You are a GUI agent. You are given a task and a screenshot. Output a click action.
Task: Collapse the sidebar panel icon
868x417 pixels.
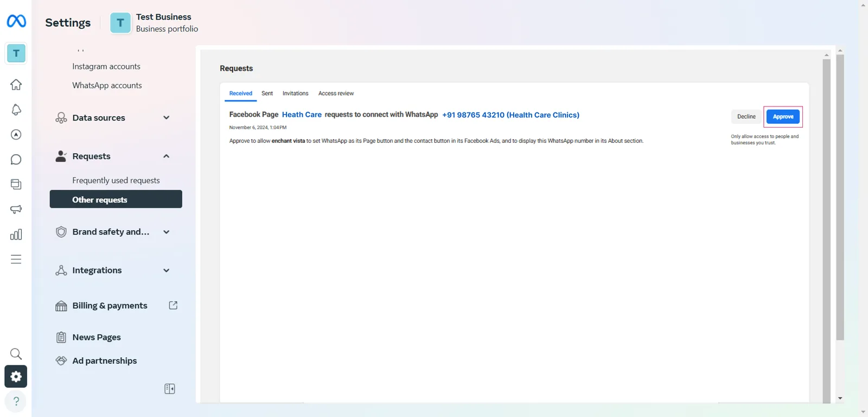tap(170, 389)
